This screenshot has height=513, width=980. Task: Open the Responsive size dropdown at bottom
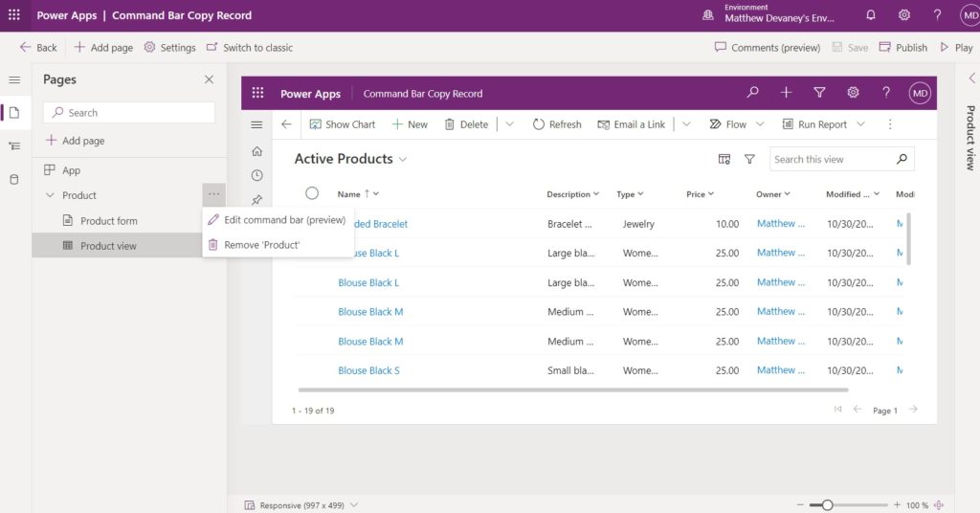point(354,505)
